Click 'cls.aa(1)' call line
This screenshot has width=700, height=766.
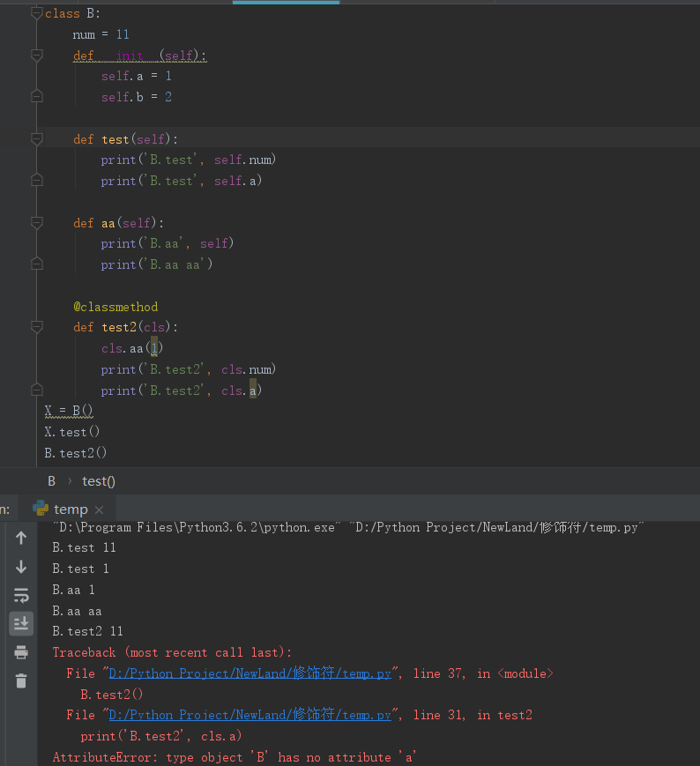click(132, 348)
